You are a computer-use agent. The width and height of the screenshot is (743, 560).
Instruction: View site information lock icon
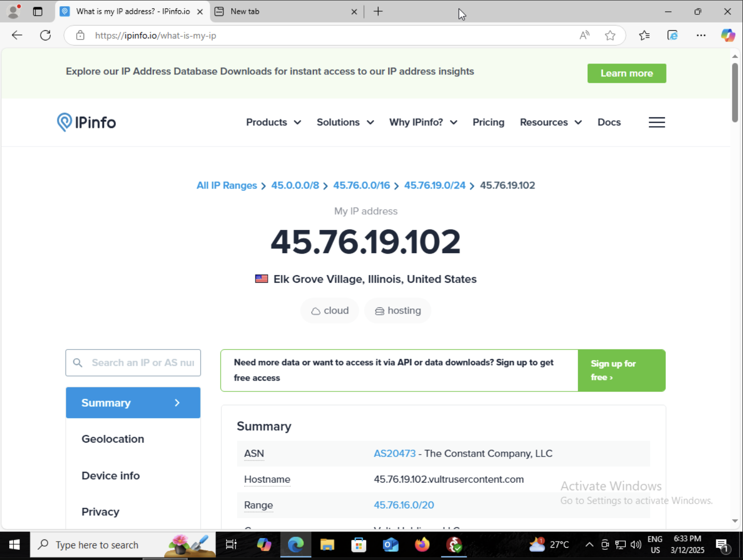pos(80,35)
